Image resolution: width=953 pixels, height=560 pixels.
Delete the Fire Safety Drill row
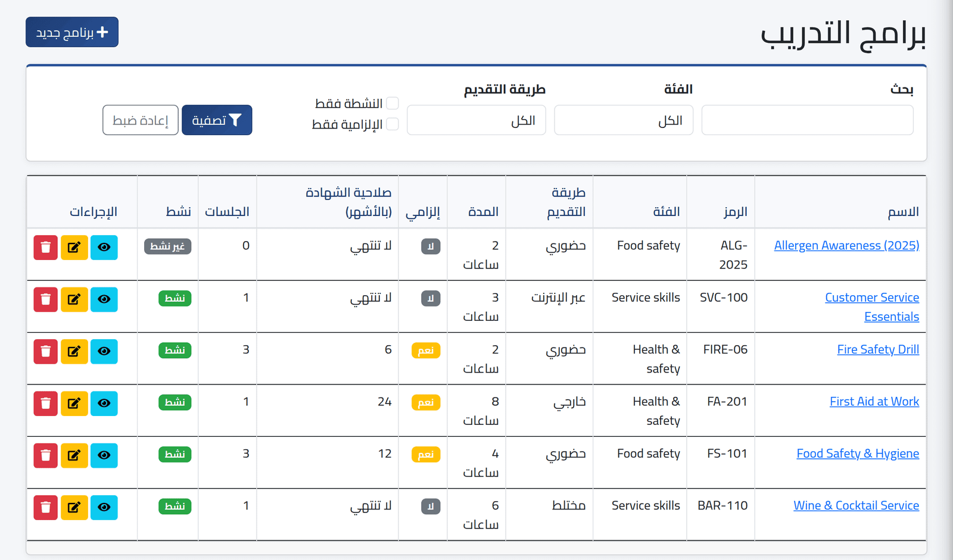click(46, 351)
